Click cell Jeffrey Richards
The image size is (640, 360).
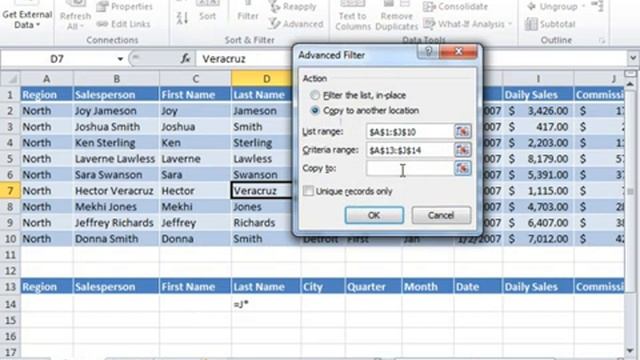116,223
